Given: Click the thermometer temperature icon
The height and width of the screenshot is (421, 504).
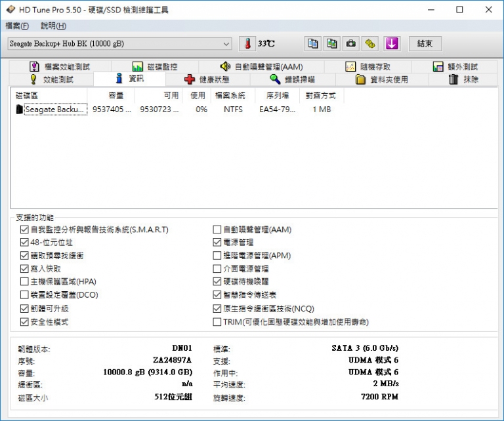Looking at the screenshot, I should 247,43.
